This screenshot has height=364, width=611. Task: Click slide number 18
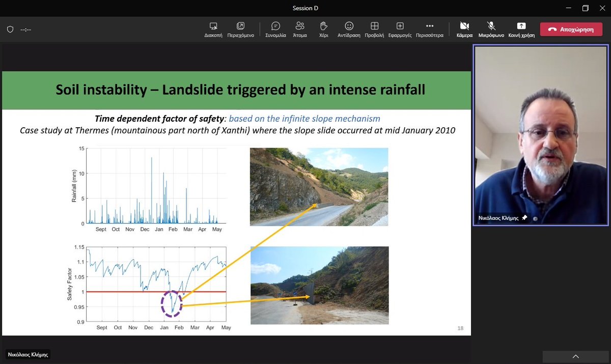click(460, 328)
